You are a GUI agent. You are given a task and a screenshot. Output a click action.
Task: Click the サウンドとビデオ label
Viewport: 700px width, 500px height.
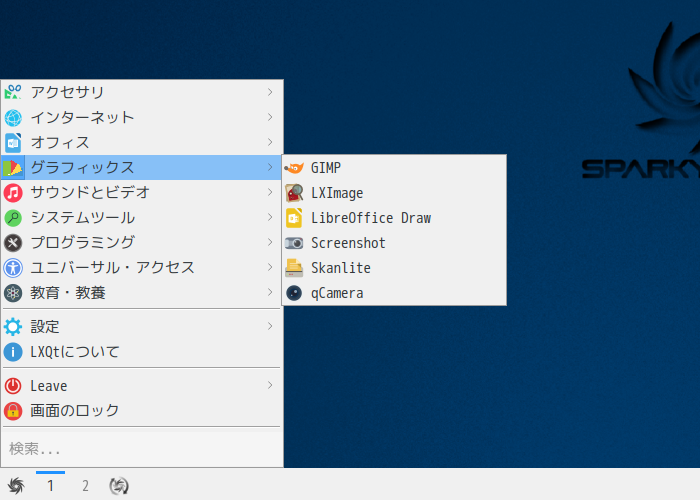(90, 192)
